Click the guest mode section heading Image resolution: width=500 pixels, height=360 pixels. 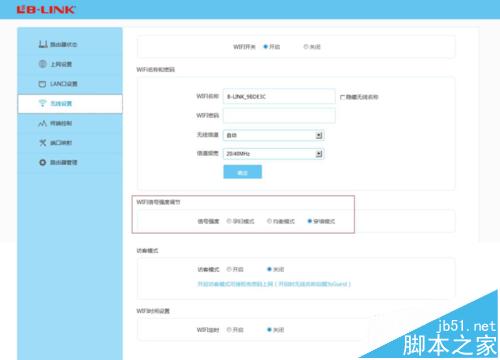point(147,250)
